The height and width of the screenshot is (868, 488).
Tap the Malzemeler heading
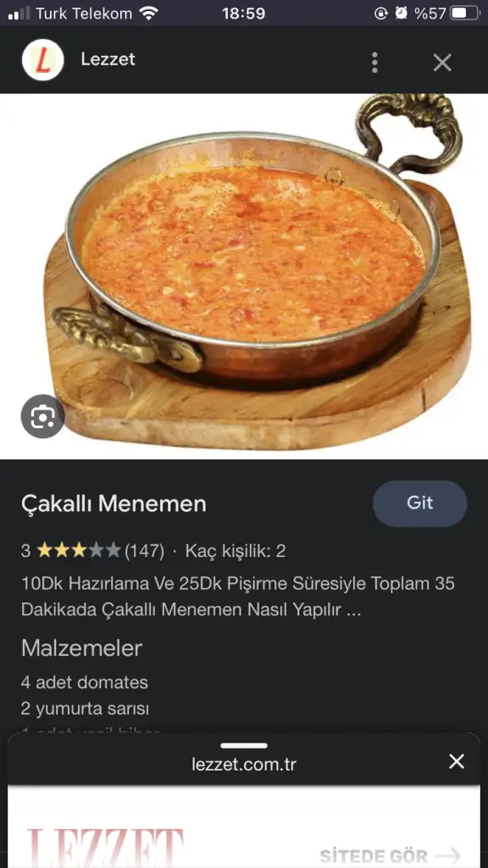[82, 648]
